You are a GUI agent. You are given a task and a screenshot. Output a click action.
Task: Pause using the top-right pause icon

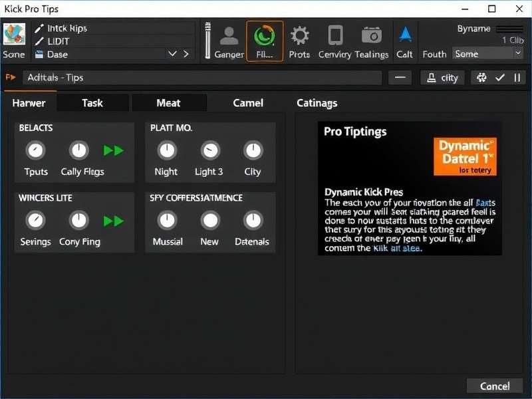tap(518, 78)
